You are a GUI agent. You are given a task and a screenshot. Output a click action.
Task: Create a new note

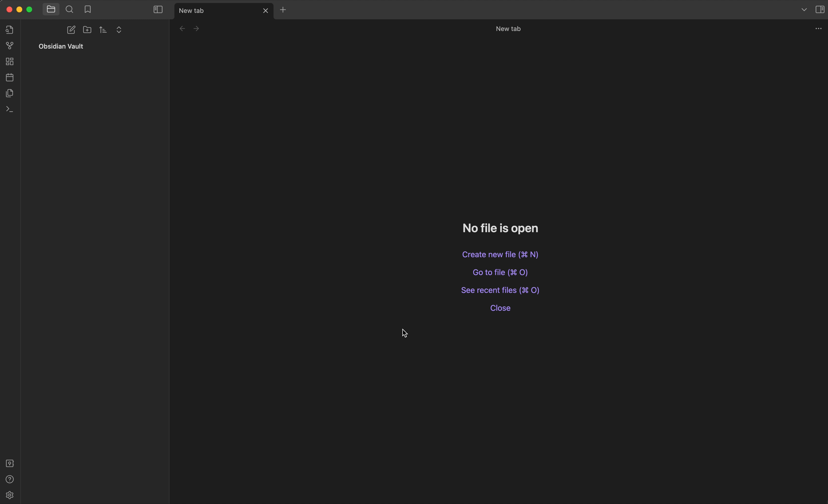[71, 29]
